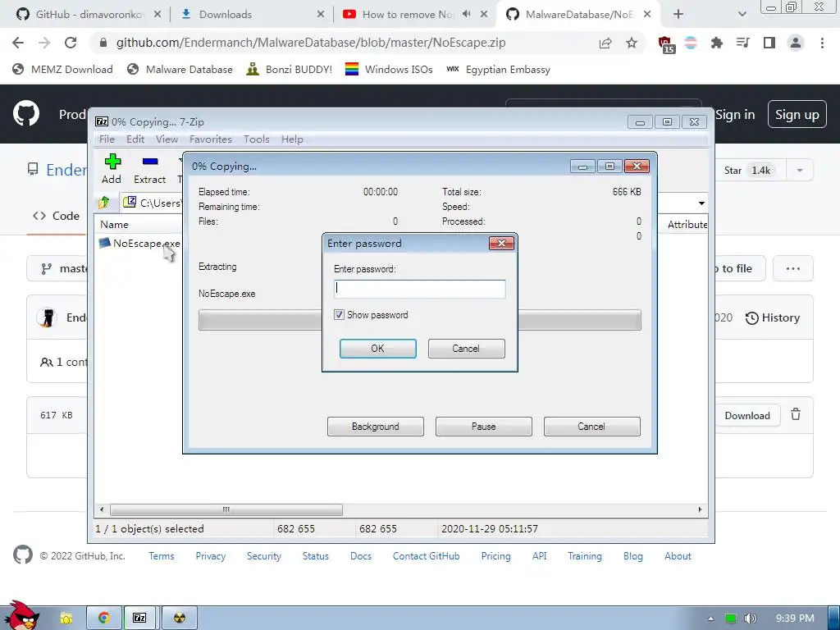Viewport: 840px width, 630px height.
Task: Click the address bar URL
Action: click(311, 43)
